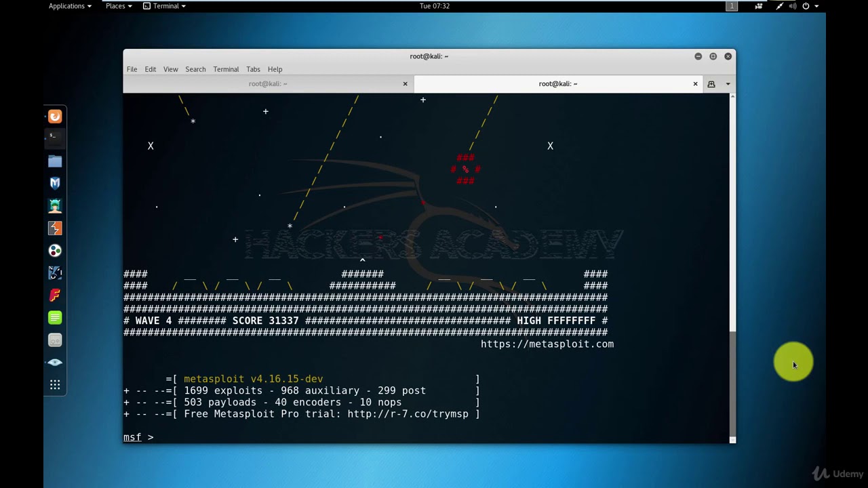This screenshot has width=868, height=488.
Task: Open the Tabs menu
Action: pos(253,69)
